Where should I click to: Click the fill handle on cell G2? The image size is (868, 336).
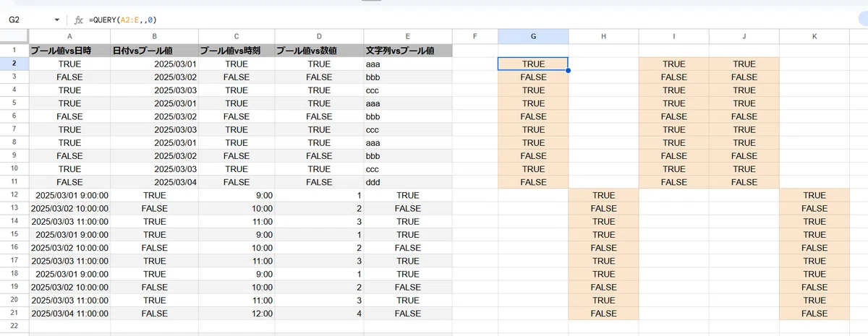click(x=569, y=71)
